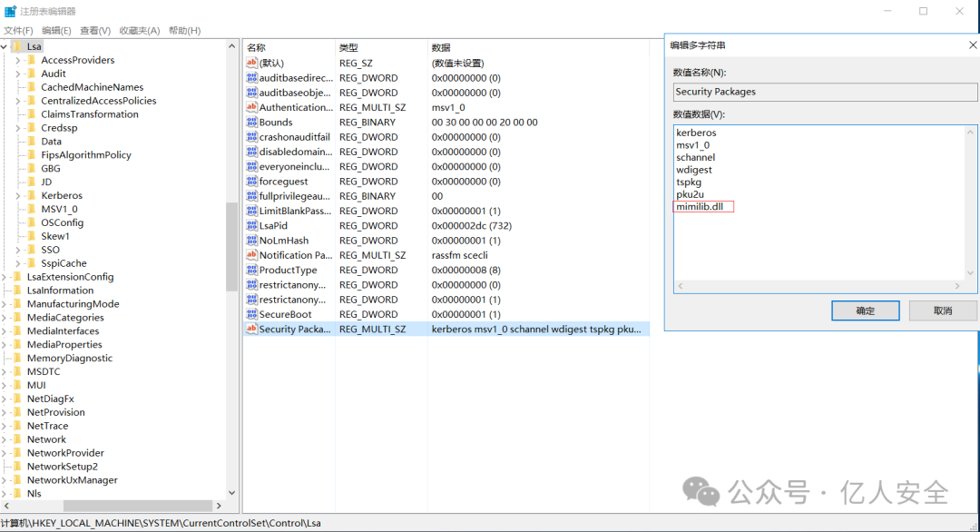Expand the SspiCache tree node
The height and width of the screenshot is (532, 980).
point(18,263)
